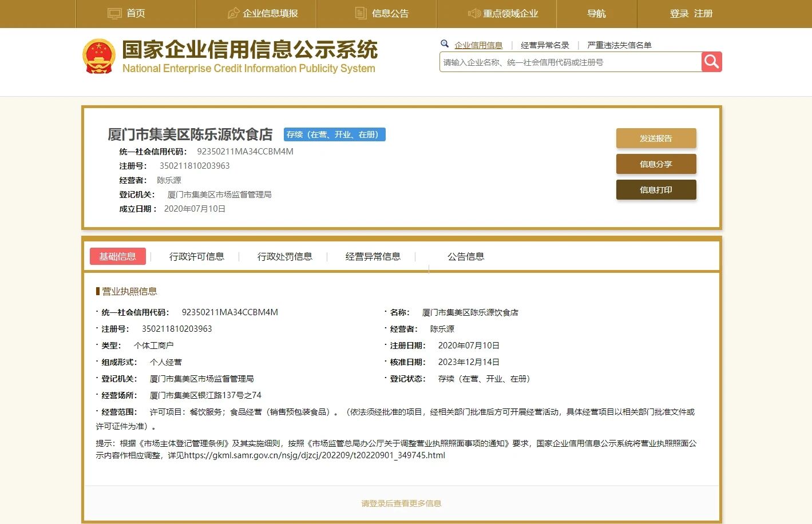Click the 营业执照信息 section heading
Image resolution: width=812 pixels, height=524 pixels.
point(129,291)
